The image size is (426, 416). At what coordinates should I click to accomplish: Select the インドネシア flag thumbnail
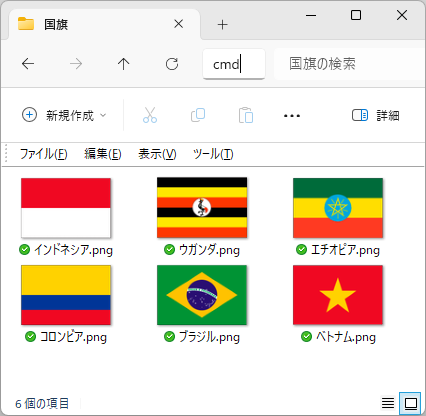click(x=66, y=208)
